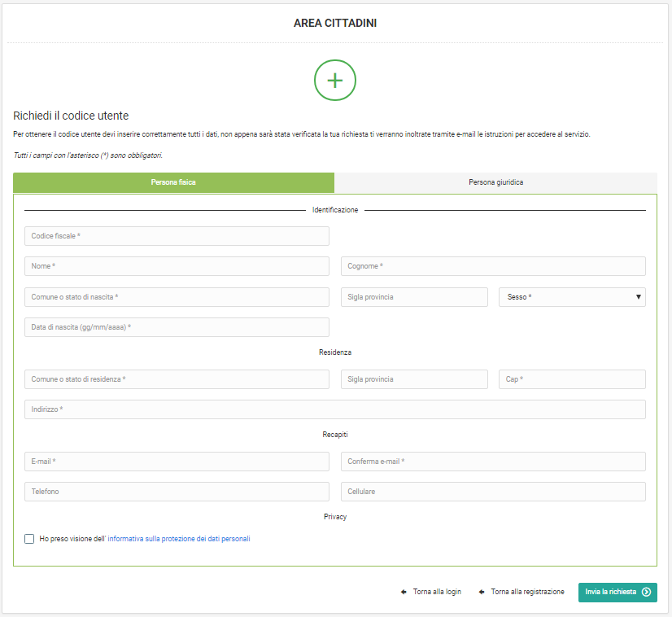Click the back arrow beside Torna alla registrazione

pyautogui.click(x=482, y=592)
